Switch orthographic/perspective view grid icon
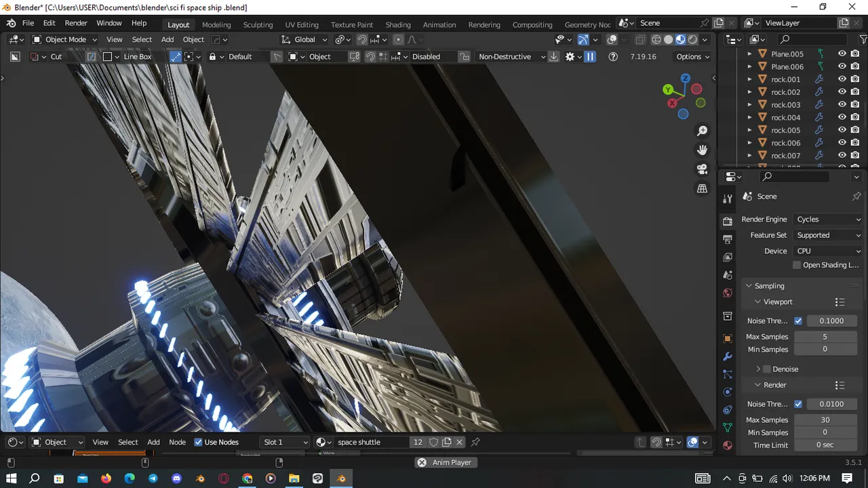 (703, 188)
